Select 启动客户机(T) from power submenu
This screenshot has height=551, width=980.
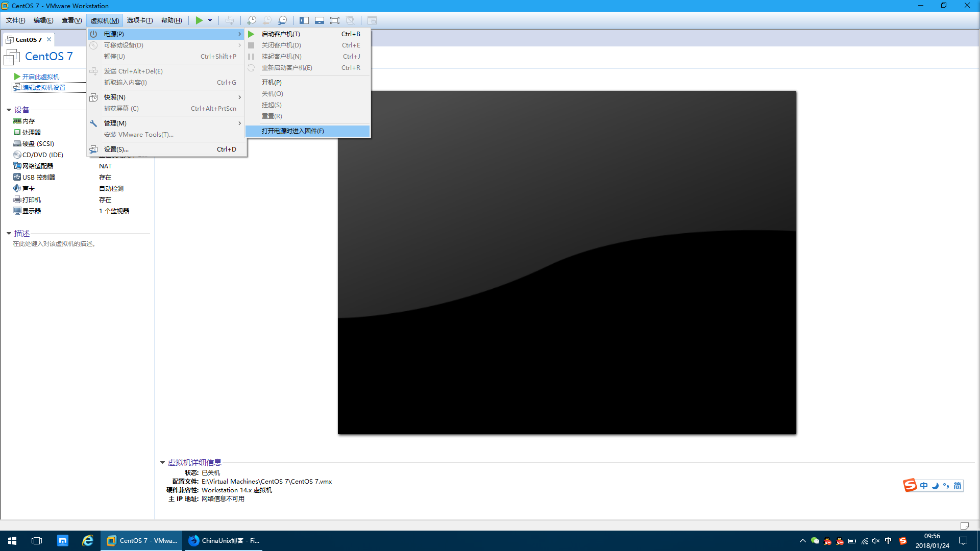[x=308, y=34]
